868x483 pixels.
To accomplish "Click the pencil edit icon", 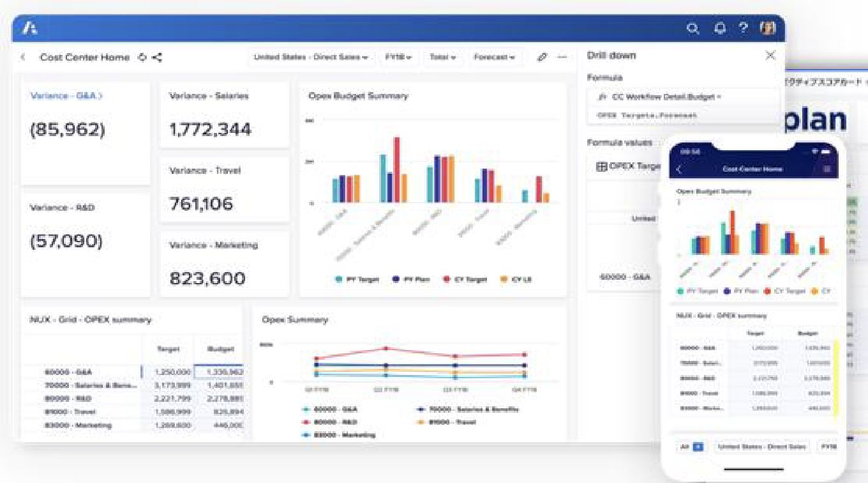I will click(x=542, y=57).
